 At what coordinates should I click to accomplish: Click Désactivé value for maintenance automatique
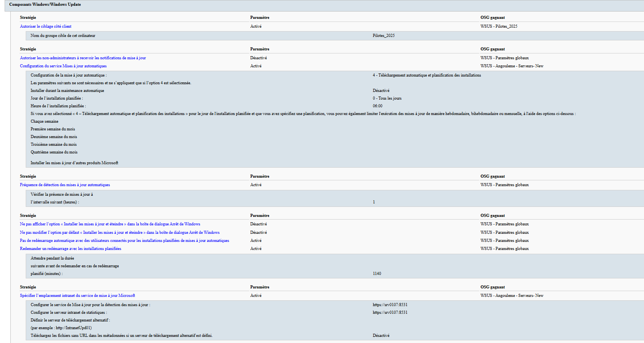(381, 91)
